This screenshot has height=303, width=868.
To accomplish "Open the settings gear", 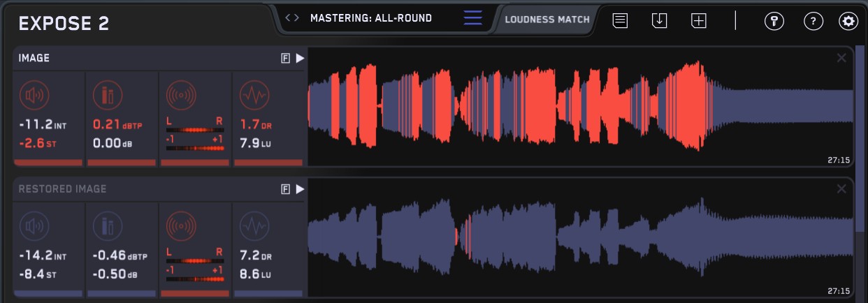I will click(x=848, y=21).
